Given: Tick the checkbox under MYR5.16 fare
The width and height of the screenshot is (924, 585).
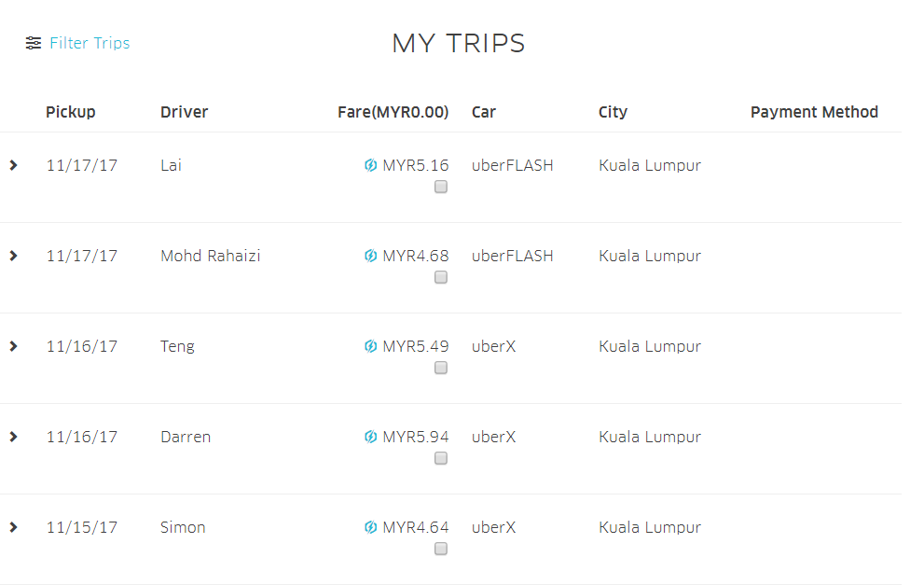Looking at the screenshot, I should (441, 187).
